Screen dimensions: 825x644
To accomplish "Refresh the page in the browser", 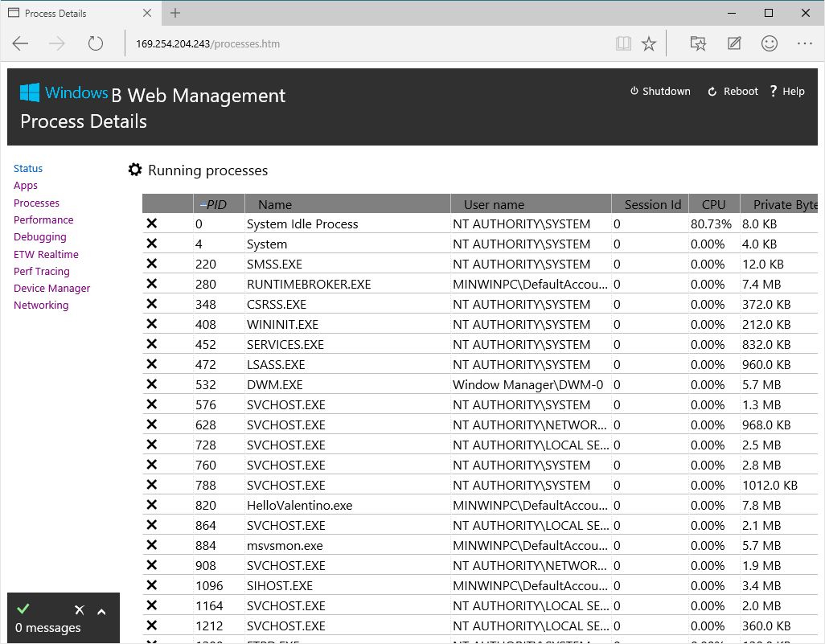I will pyautogui.click(x=96, y=43).
